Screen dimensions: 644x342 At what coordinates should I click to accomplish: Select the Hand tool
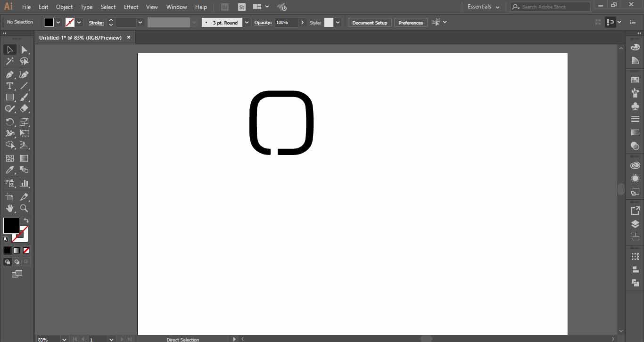point(10,208)
